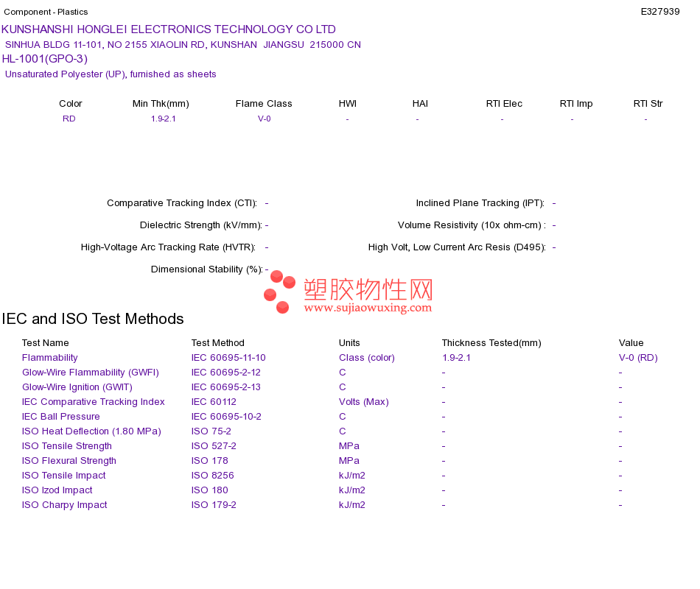This screenshot has width=700, height=589.
Task: Open IEC Comparative Tracking Index test name
Action: [x=94, y=401]
